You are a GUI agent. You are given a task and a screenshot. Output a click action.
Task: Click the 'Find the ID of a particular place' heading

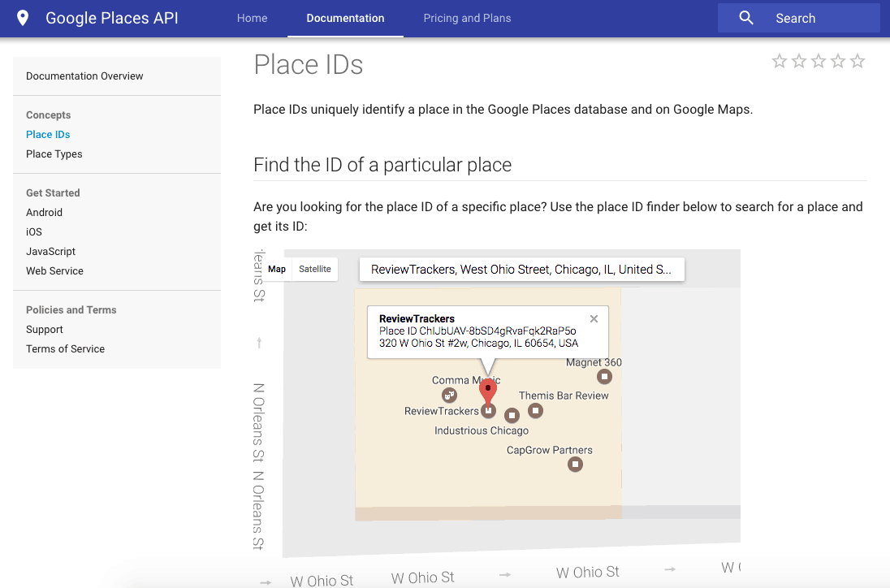pos(382,165)
